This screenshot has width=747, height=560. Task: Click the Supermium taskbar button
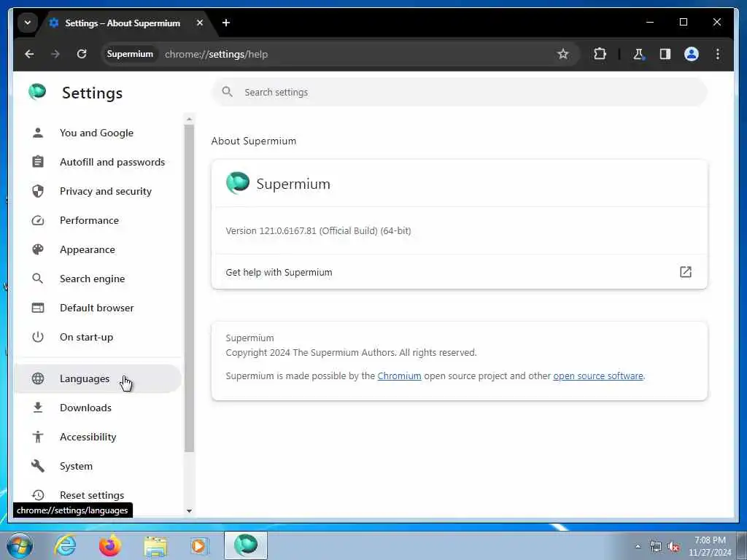point(246,545)
